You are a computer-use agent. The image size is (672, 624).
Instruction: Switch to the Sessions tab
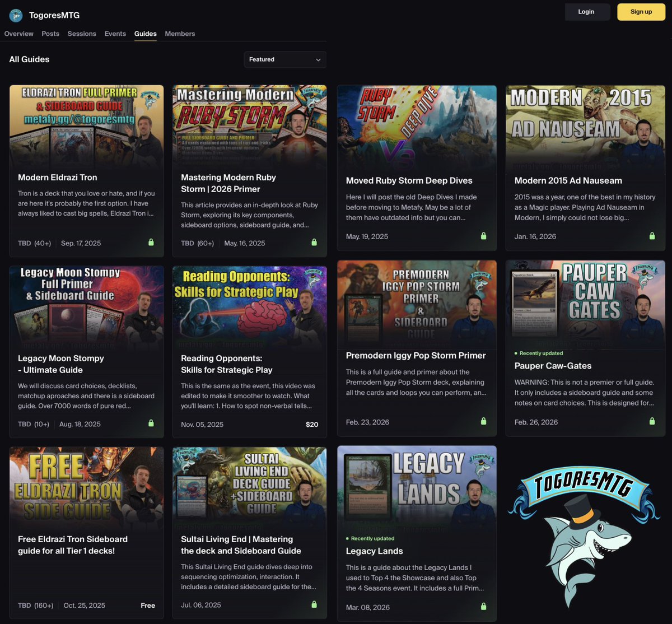coord(82,34)
